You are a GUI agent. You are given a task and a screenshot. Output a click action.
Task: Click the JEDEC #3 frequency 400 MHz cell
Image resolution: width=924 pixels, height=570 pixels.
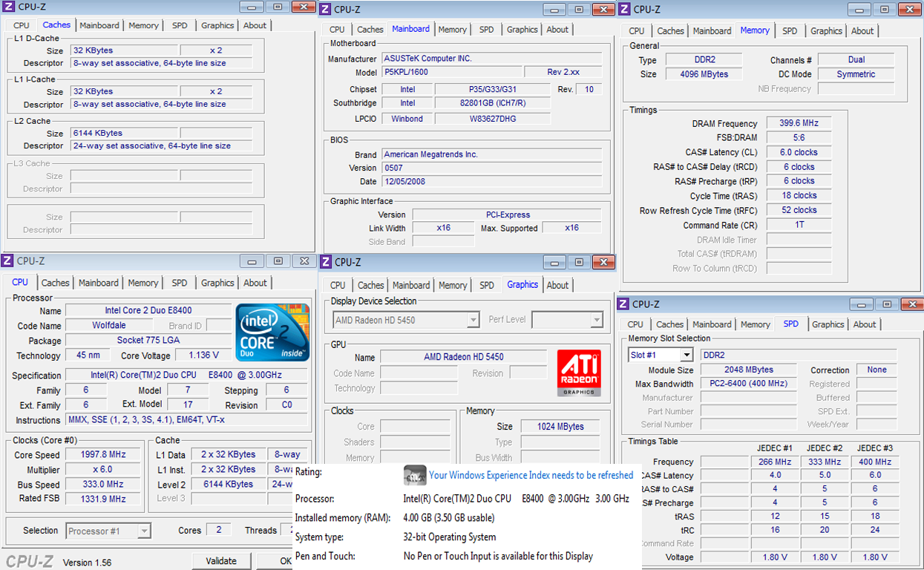874,462
